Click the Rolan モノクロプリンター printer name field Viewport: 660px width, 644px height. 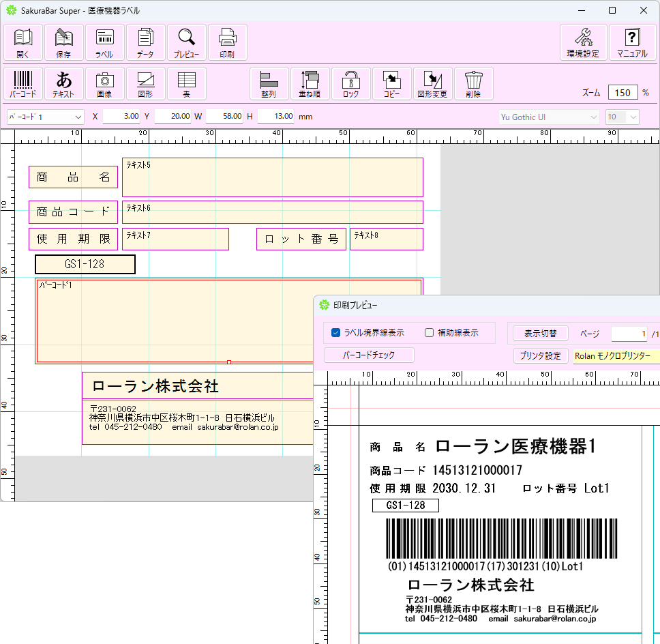(616, 356)
